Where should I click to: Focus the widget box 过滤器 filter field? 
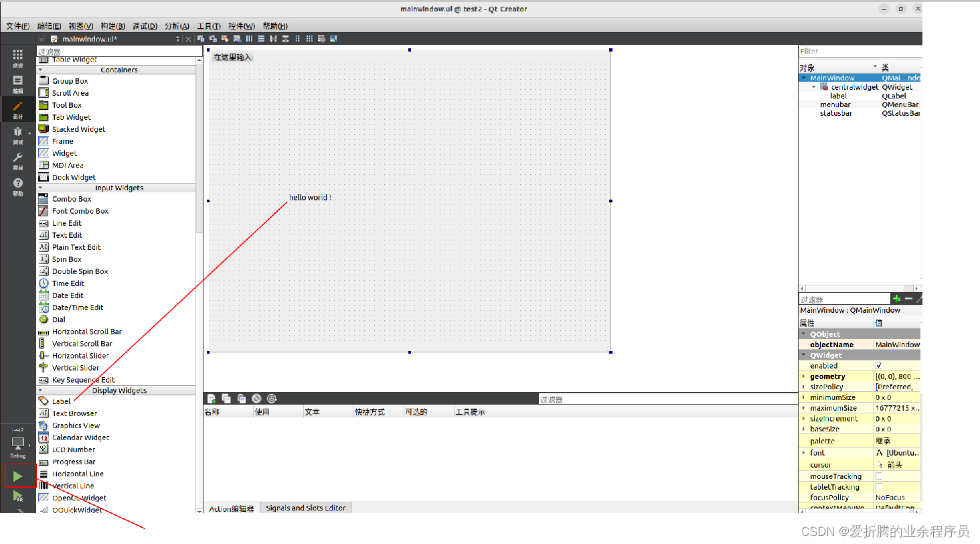(x=119, y=52)
